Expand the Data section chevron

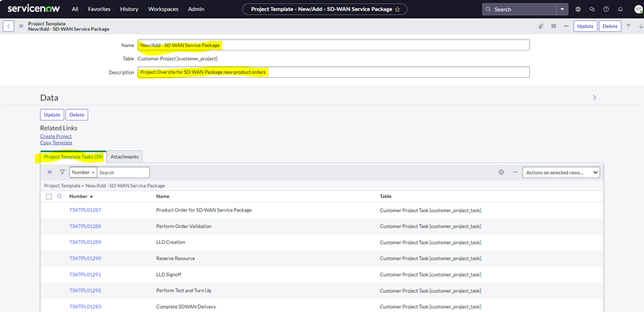point(595,98)
